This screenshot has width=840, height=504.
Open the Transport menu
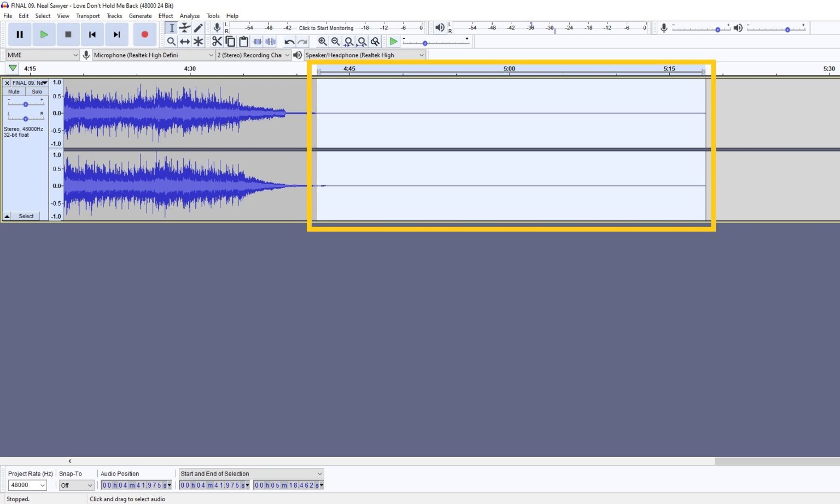87,15
